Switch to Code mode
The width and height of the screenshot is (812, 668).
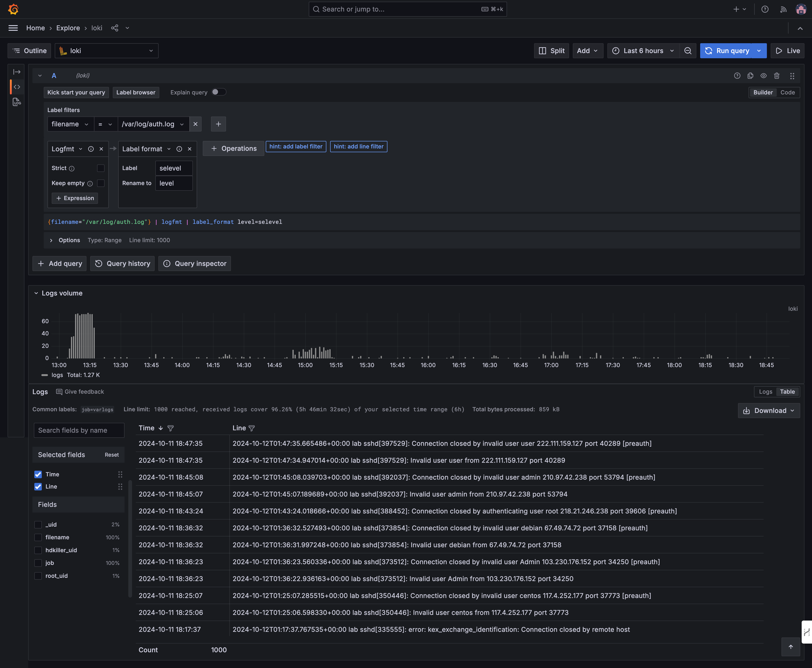(x=787, y=92)
